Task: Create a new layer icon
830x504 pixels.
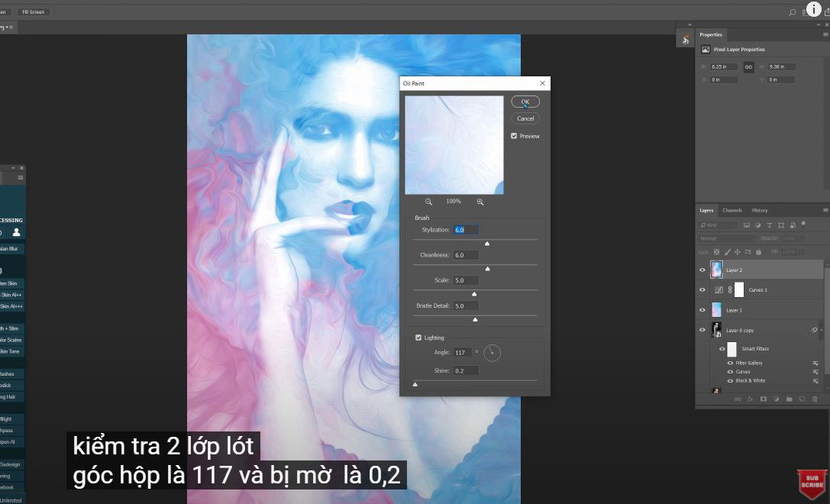Action: (x=802, y=399)
